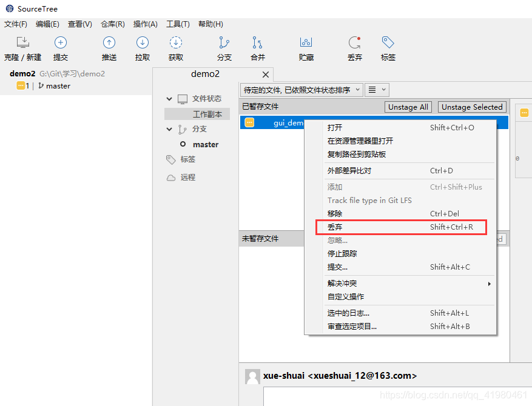The image size is (532, 406).
Task: Open the 工具(T) menu
Action: (178, 24)
